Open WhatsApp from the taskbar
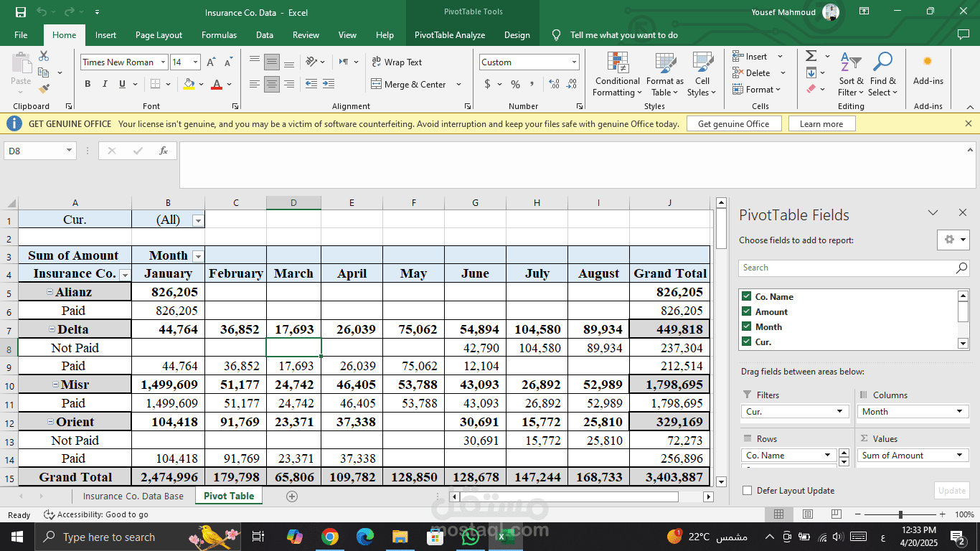980x551 pixels. click(471, 537)
